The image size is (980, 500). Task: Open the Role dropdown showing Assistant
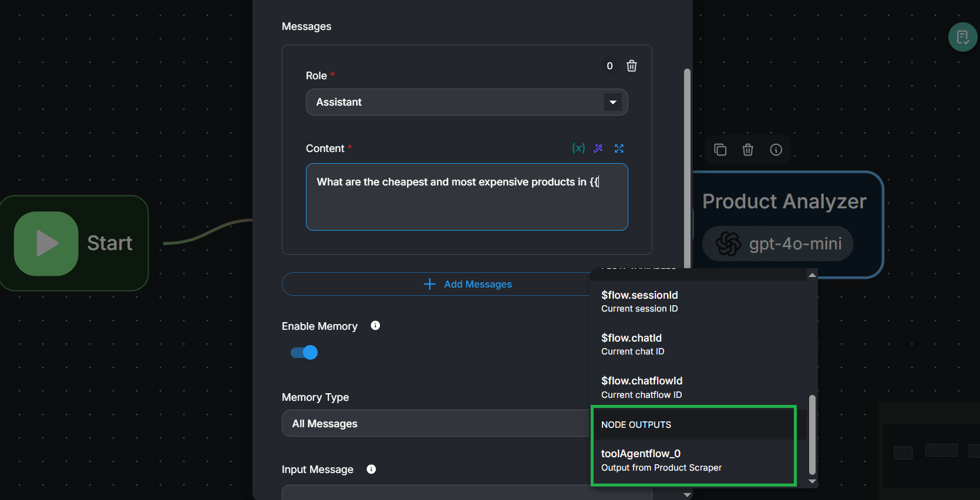[x=467, y=102]
